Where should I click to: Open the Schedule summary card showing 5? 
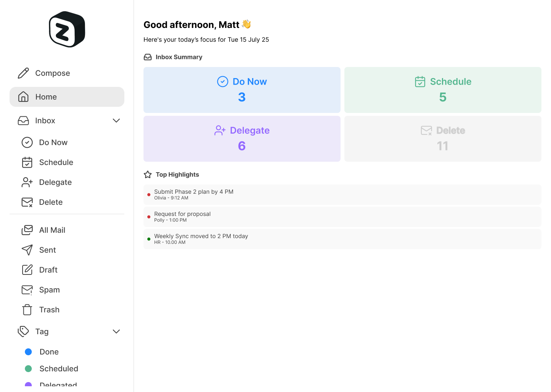coord(443,90)
